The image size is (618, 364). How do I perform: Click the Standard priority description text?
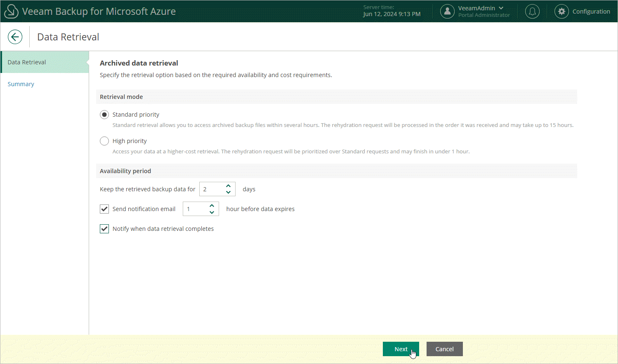coord(343,125)
